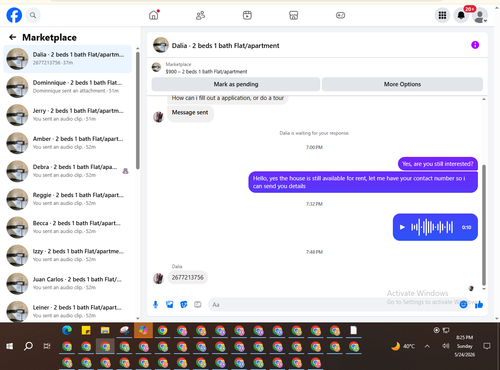This screenshot has width=500, height=370.
Task: Open the GIF picker icon
Action: coord(198,304)
